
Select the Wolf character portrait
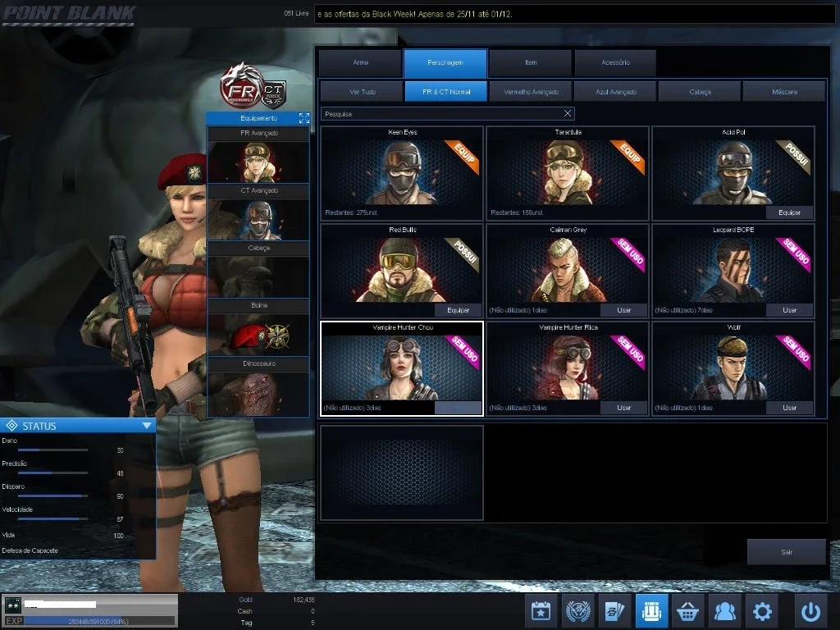pyautogui.click(x=733, y=367)
